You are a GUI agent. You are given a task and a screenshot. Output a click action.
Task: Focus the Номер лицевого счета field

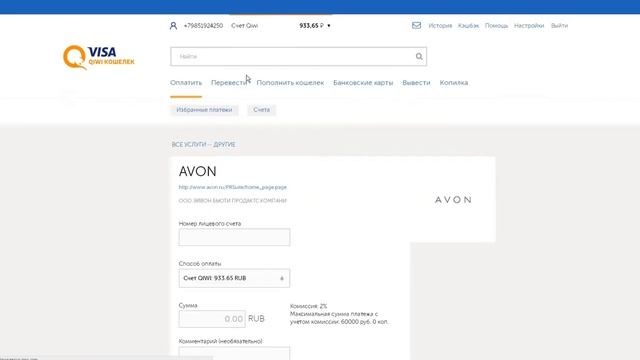[234, 237]
